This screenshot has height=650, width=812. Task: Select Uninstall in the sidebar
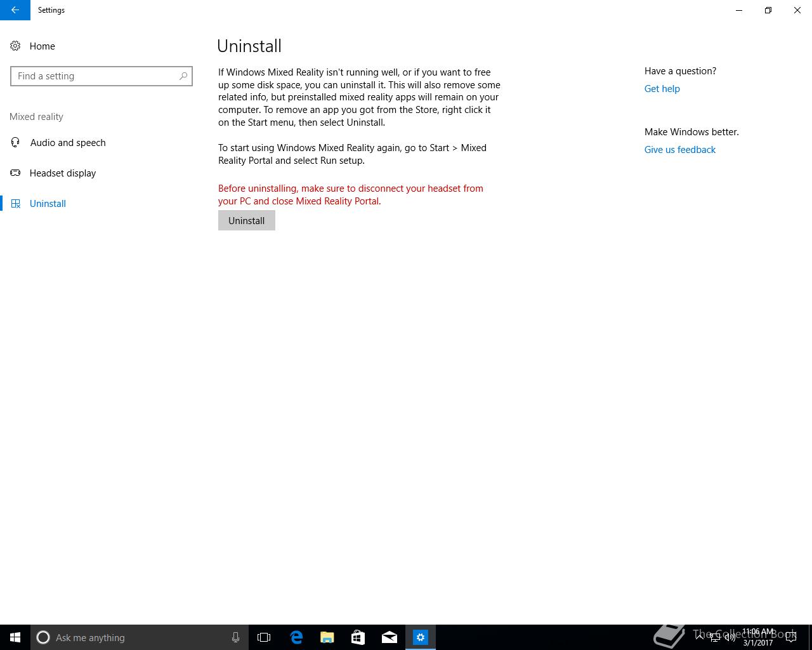tap(48, 204)
